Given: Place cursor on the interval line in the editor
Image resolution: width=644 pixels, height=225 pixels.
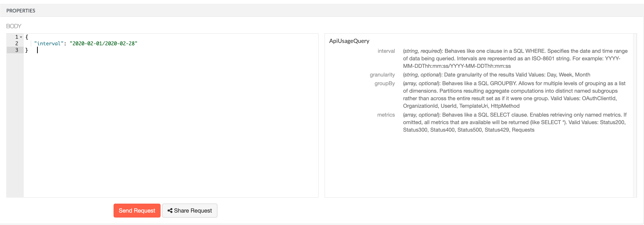Looking at the screenshot, I should tap(86, 43).
